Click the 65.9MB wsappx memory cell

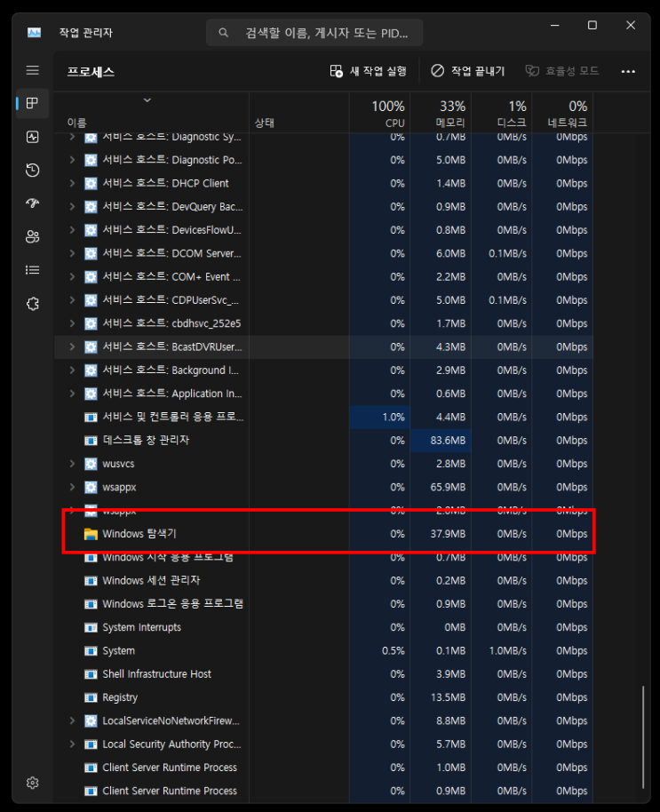pos(441,488)
